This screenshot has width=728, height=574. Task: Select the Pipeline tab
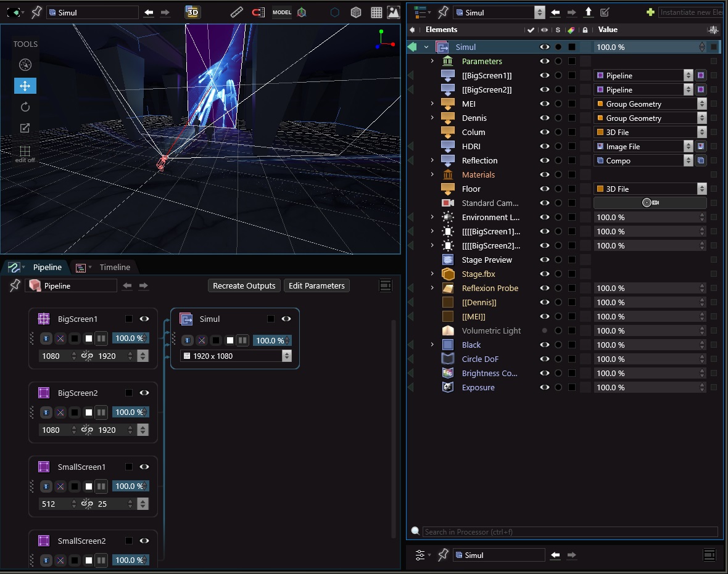[47, 267]
